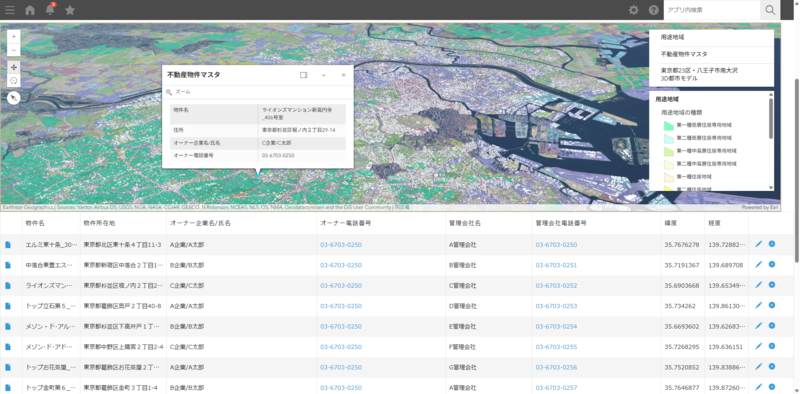Open the help question mark icon
Image resolution: width=800 pixels, height=394 pixels.
tap(654, 10)
